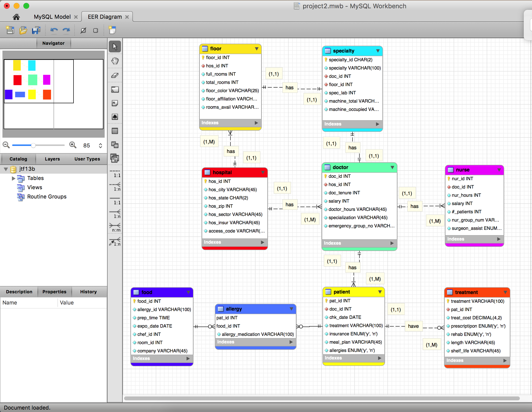Switch to the MySQL Model tab
Image resolution: width=532 pixels, height=412 pixels.
tap(52, 17)
